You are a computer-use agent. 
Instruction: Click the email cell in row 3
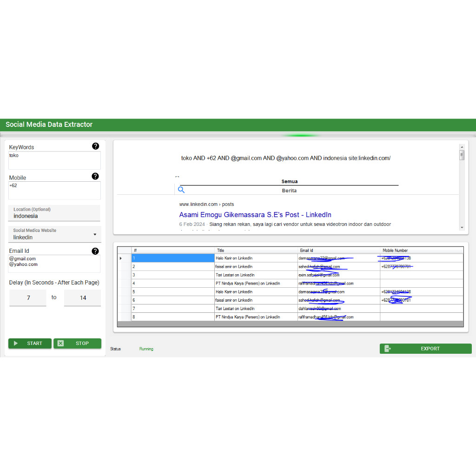tap(339, 275)
